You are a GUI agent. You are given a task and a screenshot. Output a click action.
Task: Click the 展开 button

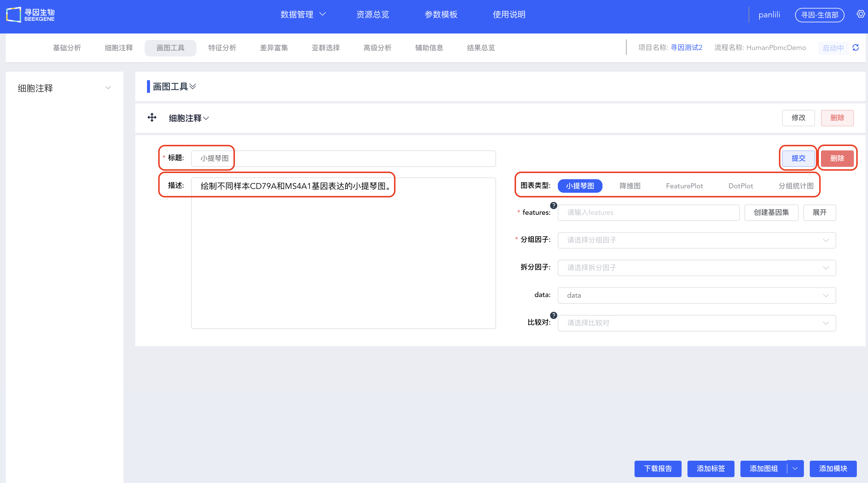[819, 212]
